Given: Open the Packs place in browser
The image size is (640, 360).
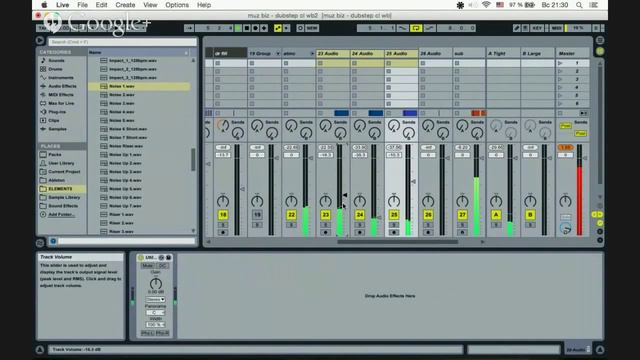Looking at the screenshot, I should pos(55,155).
